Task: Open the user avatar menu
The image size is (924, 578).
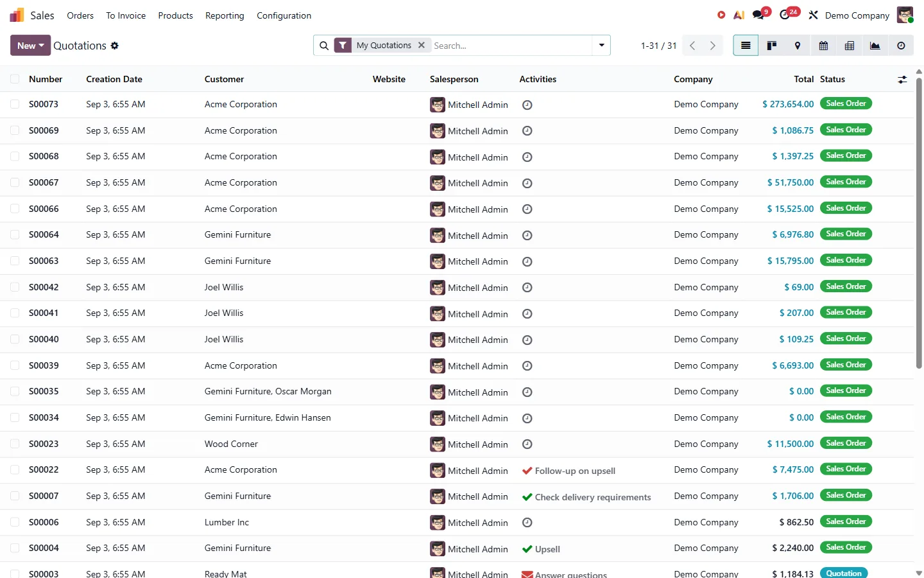Action: [905, 15]
